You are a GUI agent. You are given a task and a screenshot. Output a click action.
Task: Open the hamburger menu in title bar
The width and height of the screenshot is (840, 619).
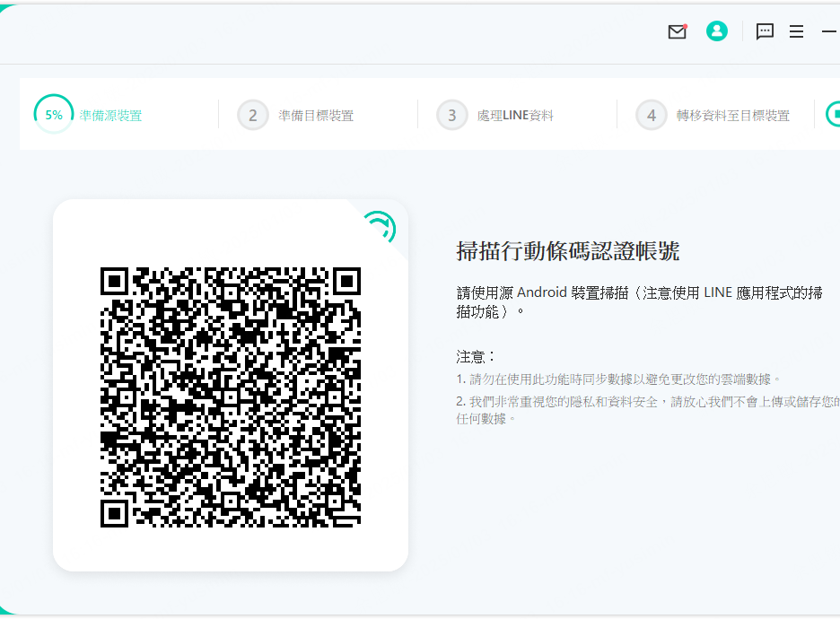coord(796,31)
